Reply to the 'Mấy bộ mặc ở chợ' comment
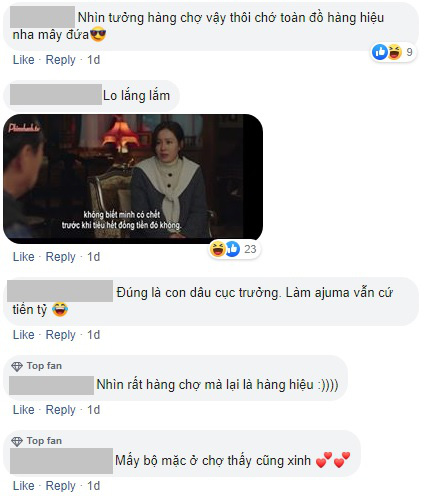 (x=60, y=486)
